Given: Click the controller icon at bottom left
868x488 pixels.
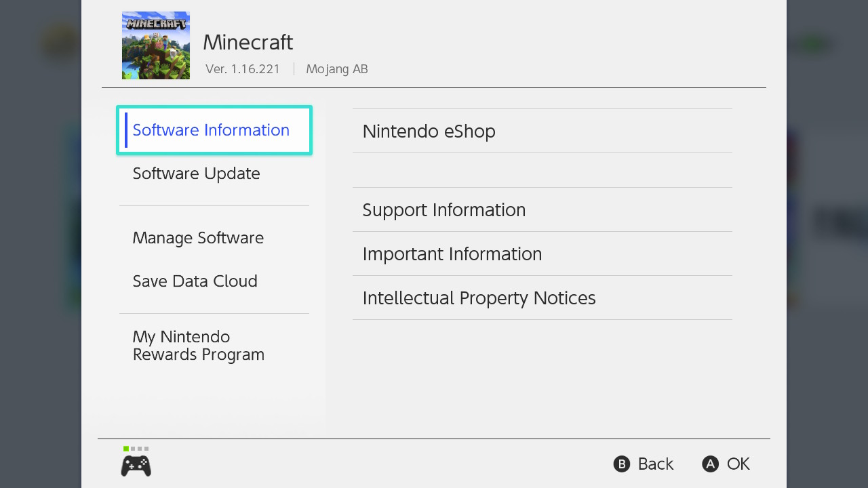Looking at the screenshot, I should click(136, 466).
